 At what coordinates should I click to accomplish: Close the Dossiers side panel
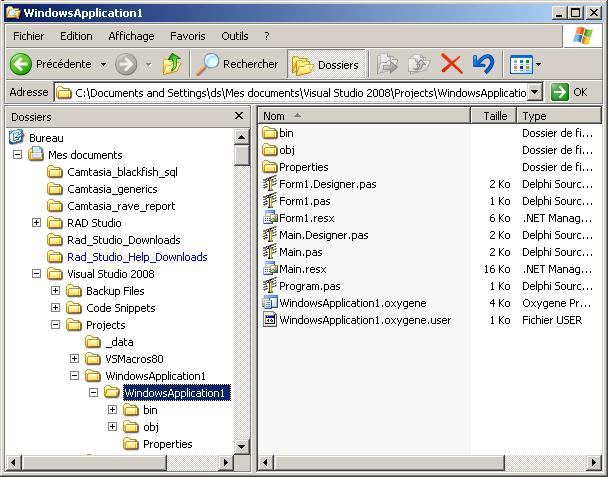point(239,116)
